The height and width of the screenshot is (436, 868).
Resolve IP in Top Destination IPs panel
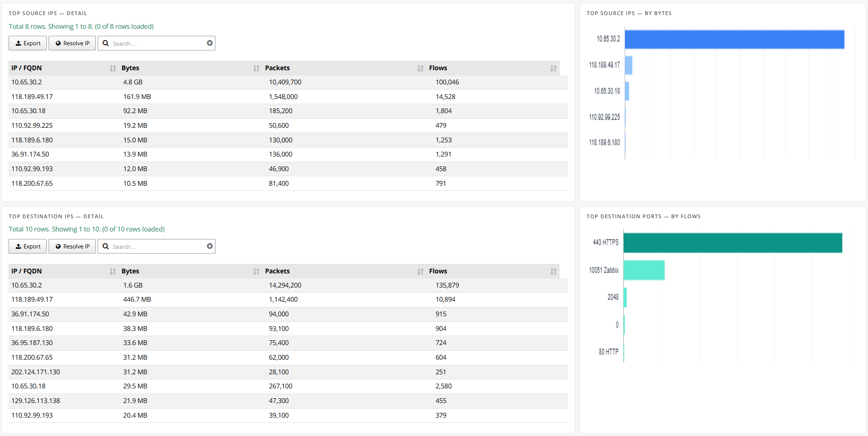[x=72, y=247]
